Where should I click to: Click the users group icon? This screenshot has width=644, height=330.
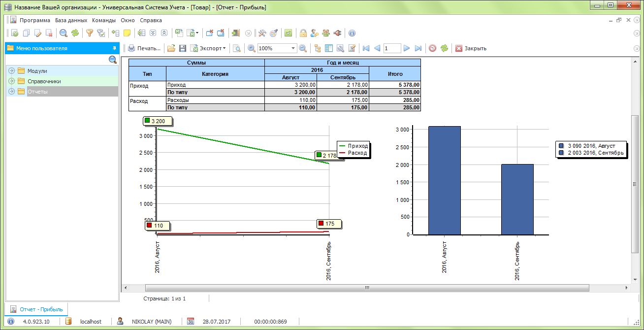pyautogui.click(x=326, y=33)
